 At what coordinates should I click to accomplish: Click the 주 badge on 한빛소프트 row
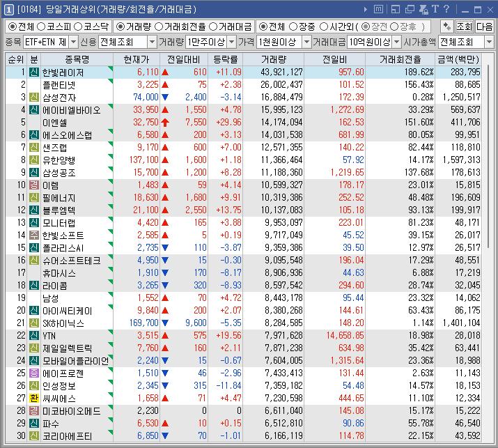pyautogui.click(x=34, y=235)
